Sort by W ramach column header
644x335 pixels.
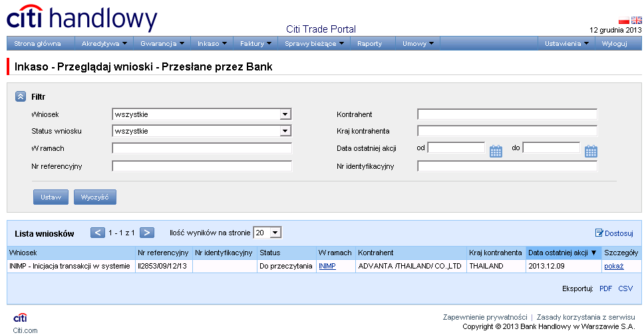335,253
